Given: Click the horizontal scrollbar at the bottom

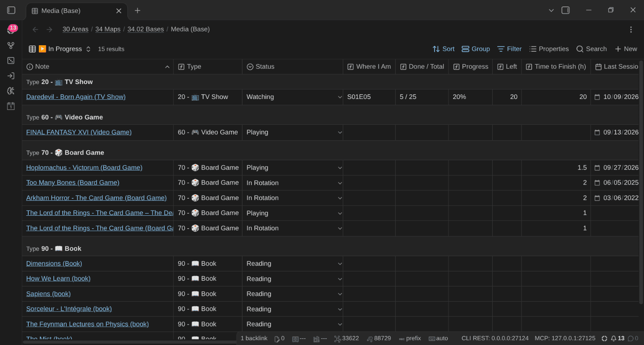Looking at the screenshot, I should point(129,342).
